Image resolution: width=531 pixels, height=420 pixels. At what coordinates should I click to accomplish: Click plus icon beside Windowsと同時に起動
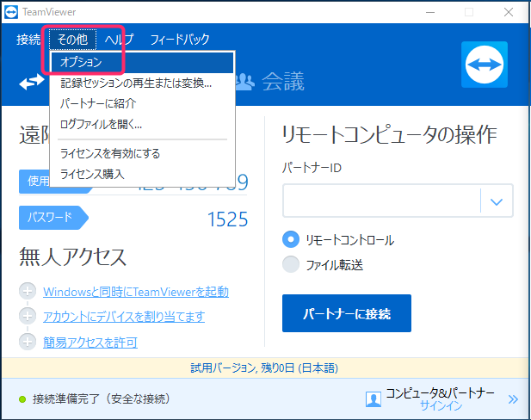point(28,291)
